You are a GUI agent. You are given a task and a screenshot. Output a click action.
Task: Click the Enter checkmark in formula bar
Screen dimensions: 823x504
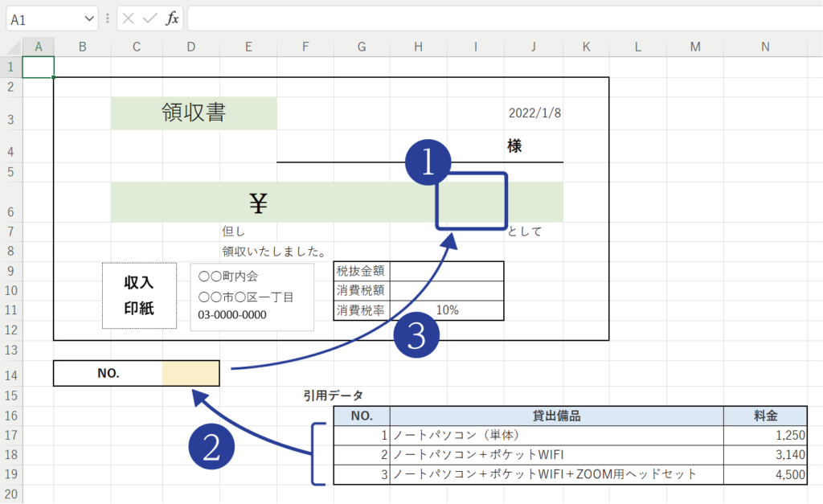tap(149, 18)
